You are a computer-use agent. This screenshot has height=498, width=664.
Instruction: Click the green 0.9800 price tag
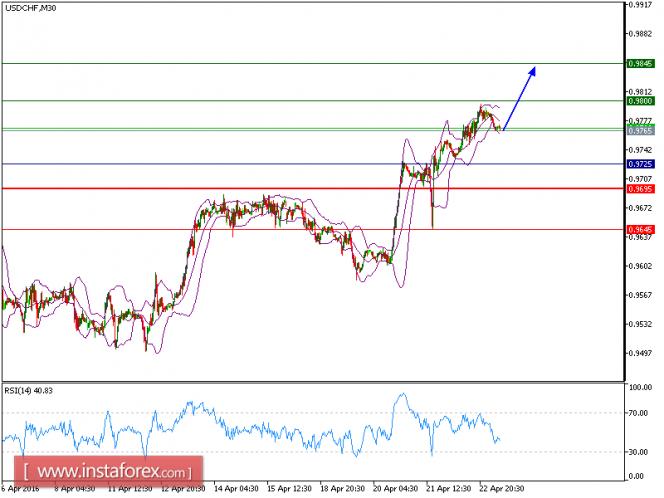click(x=640, y=101)
